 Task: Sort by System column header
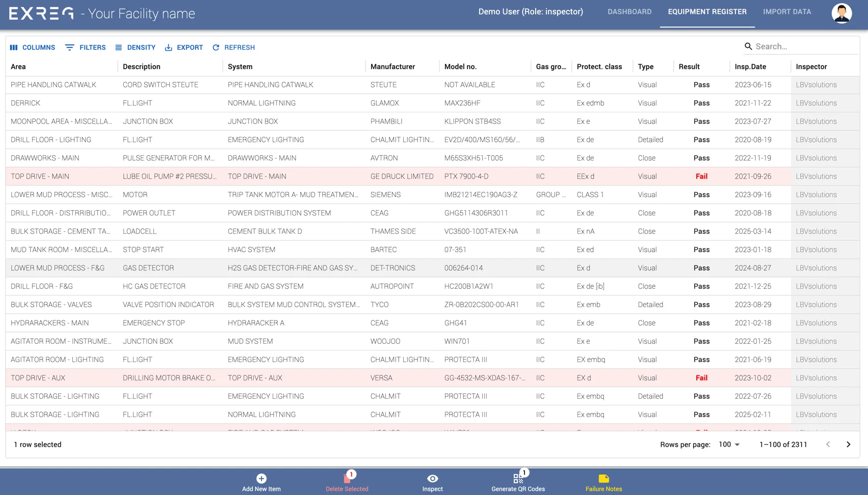click(240, 67)
